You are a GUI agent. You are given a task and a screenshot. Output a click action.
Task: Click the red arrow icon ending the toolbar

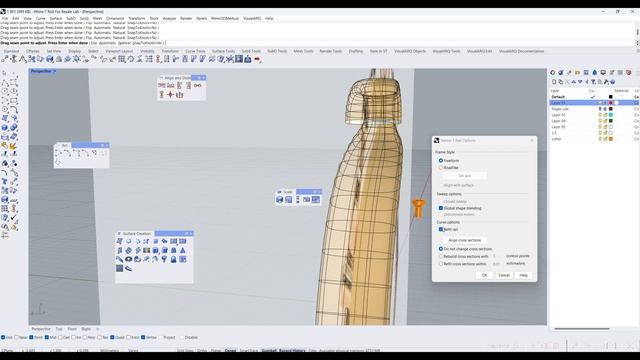258,60
